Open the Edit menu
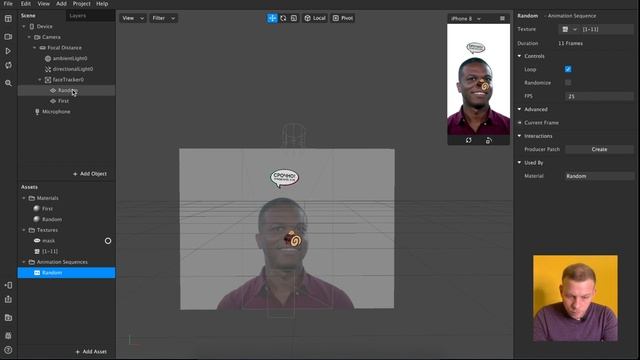The height and width of the screenshot is (360, 640). tap(26, 4)
